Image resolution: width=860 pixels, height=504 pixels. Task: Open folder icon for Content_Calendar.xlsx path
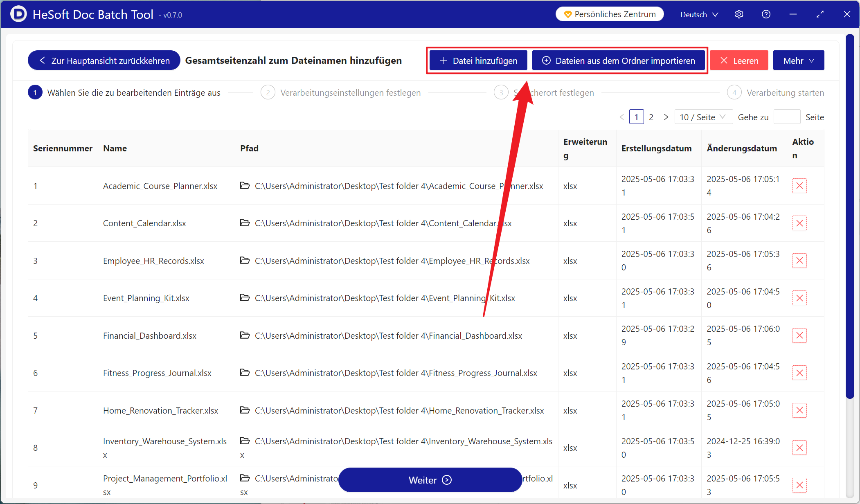245,223
